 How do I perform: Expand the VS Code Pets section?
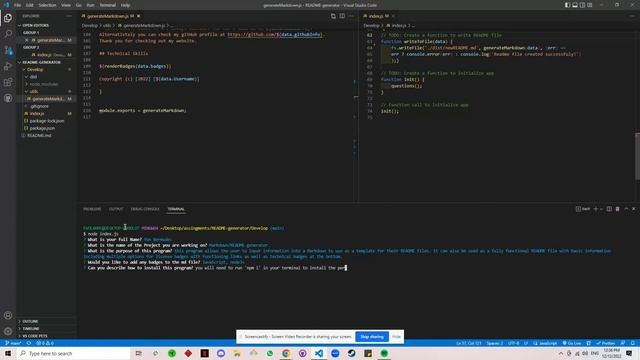tap(35, 336)
